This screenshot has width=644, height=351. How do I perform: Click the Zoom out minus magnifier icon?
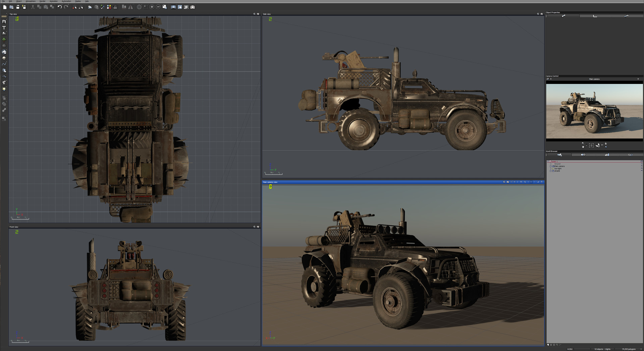coord(158,7)
